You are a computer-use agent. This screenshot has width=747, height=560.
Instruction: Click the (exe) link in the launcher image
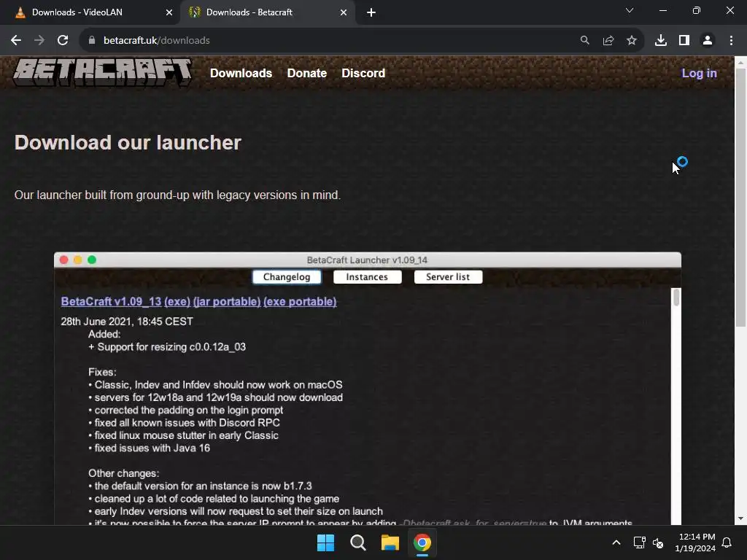pos(177,301)
